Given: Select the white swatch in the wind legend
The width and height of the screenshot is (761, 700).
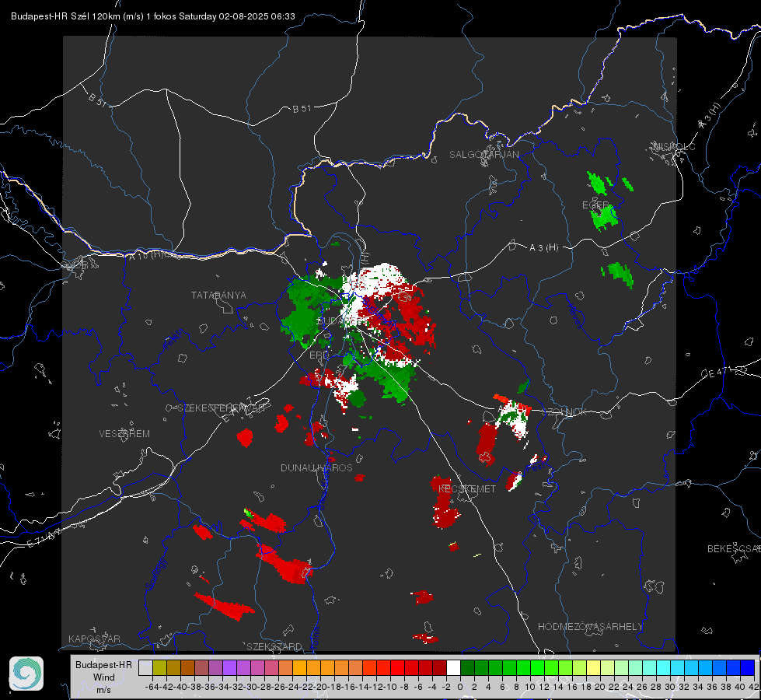Looking at the screenshot, I should 453,667.
